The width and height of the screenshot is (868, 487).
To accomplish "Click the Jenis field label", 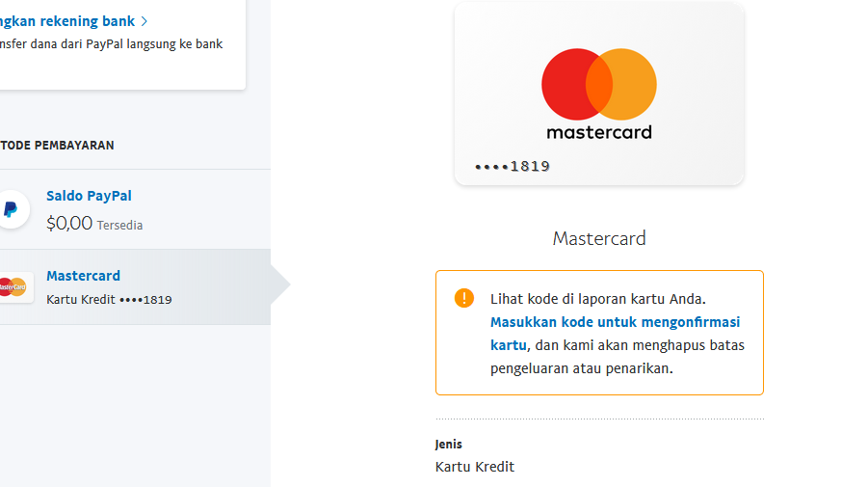I will [448, 445].
